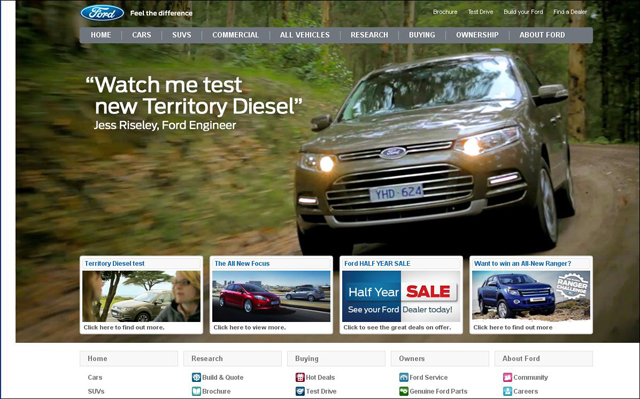The image size is (640, 399).
Task: Click the Test Drive icon under Buying
Action: point(300,391)
